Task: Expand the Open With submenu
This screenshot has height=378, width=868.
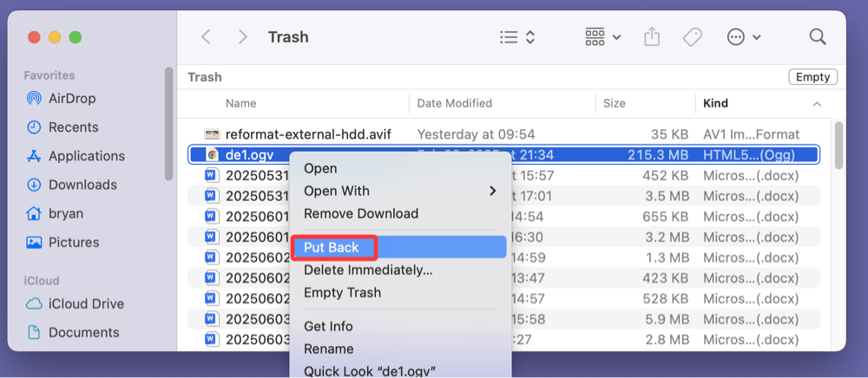Action: point(399,191)
